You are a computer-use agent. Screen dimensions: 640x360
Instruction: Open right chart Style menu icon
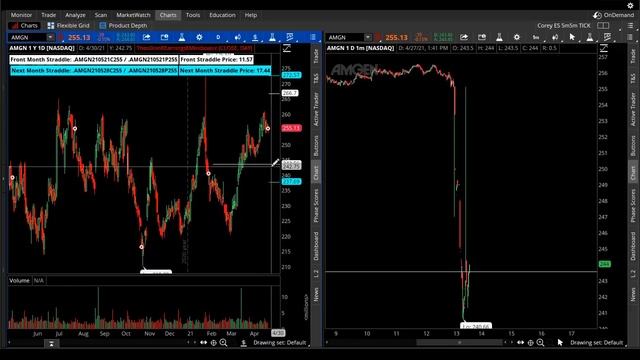(555, 37)
